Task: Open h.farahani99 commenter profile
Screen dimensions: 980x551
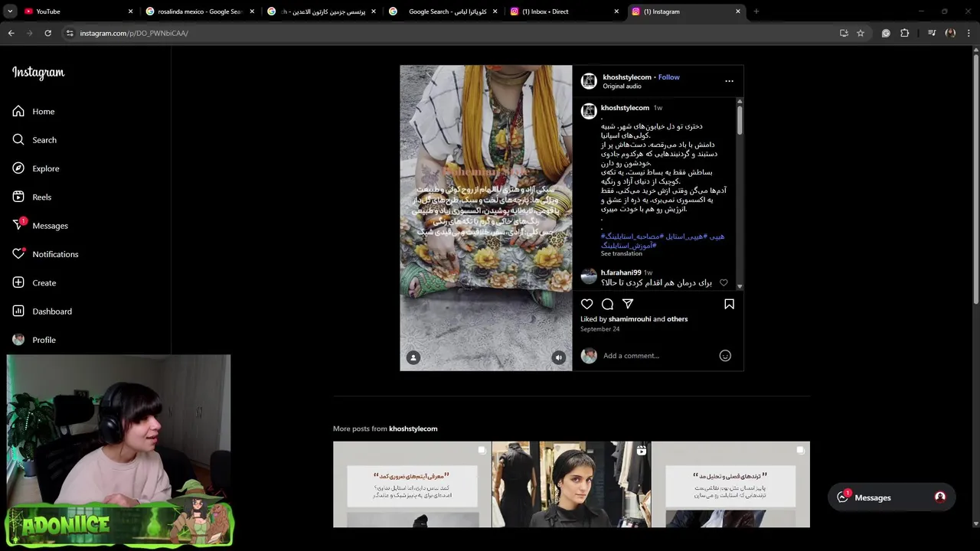Action: (x=621, y=272)
